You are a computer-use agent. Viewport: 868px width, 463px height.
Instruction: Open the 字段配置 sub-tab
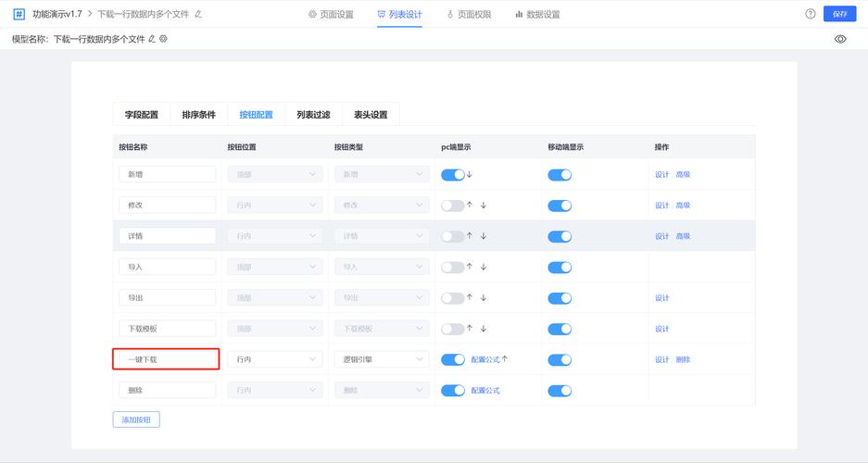(141, 115)
